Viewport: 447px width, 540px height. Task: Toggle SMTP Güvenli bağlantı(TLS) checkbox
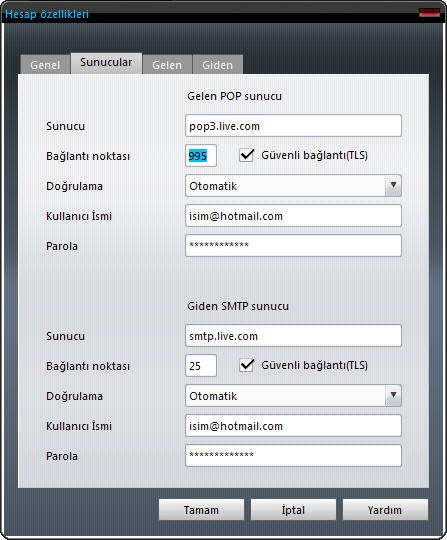pyautogui.click(x=247, y=365)
